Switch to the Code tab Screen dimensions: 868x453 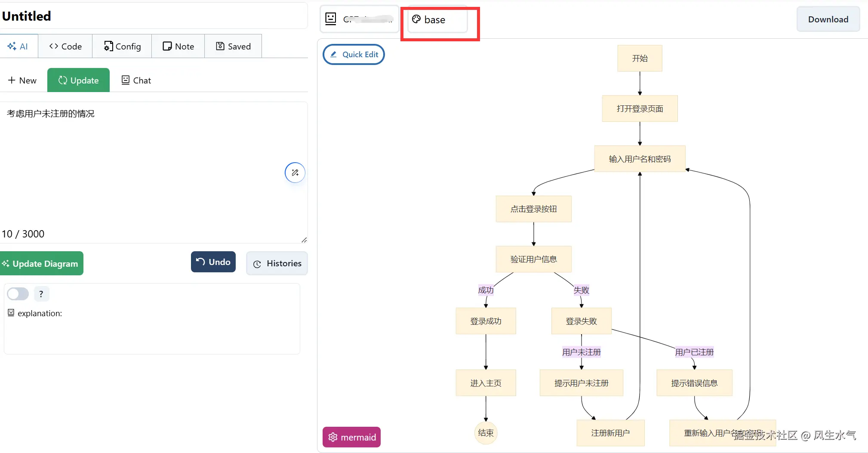click(65, 46)
